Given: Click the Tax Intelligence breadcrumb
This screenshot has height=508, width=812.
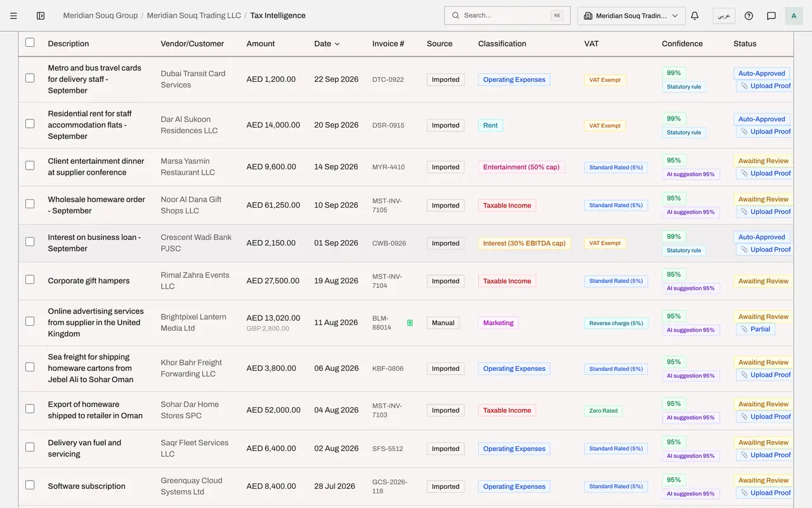Looking at the screenshot, I should (x=278, y=15).
